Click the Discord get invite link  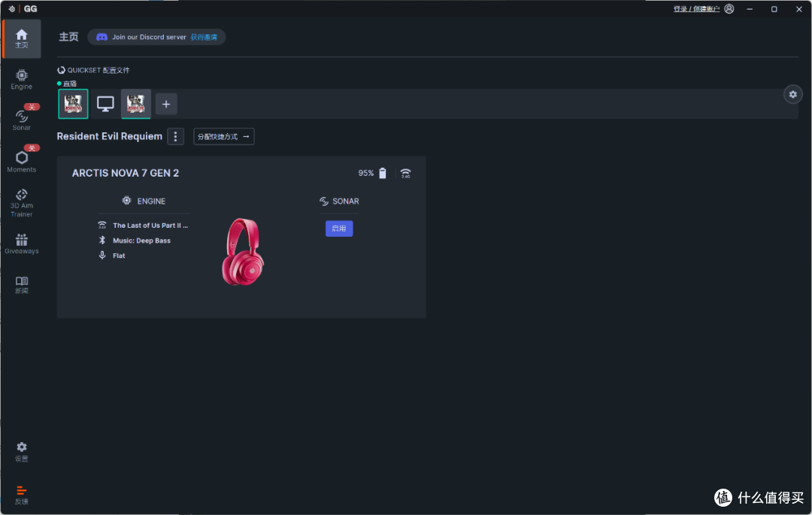(x=204, y=38)
